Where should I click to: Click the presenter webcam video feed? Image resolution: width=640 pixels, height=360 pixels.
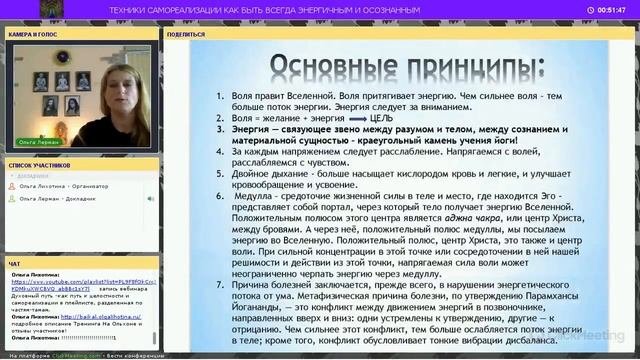tap(82, 96)
